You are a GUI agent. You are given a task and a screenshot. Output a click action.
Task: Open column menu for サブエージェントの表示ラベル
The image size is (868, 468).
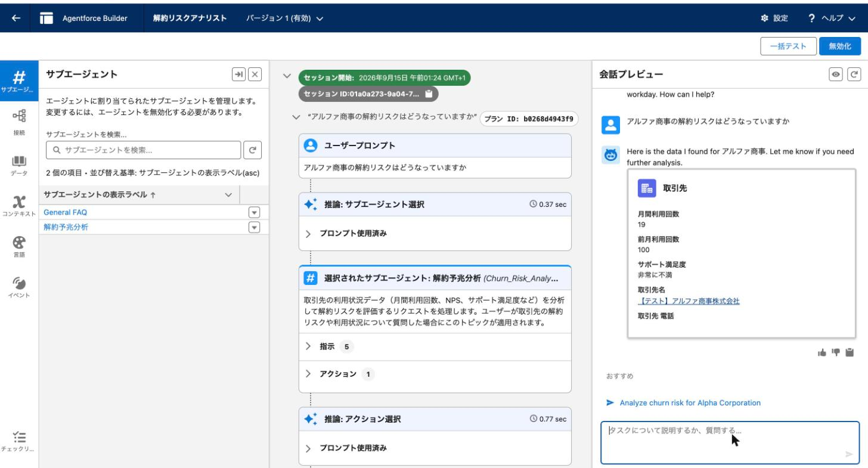[228, 194]
